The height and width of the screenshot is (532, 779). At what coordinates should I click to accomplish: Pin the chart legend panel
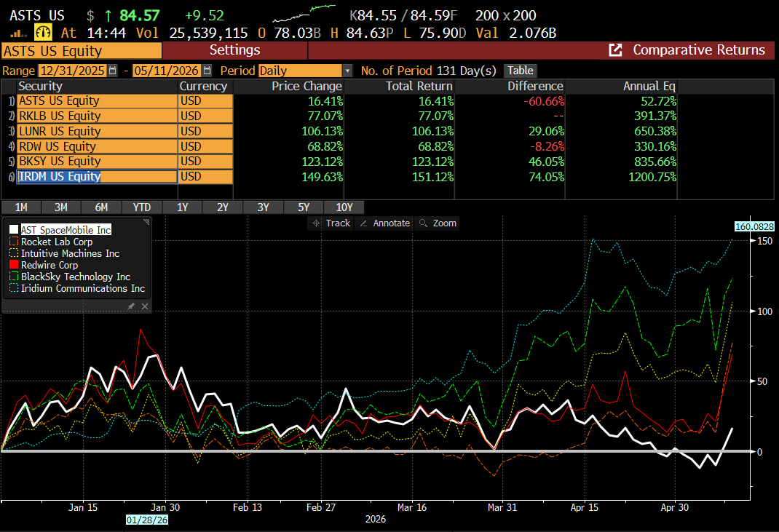[131, 306]
